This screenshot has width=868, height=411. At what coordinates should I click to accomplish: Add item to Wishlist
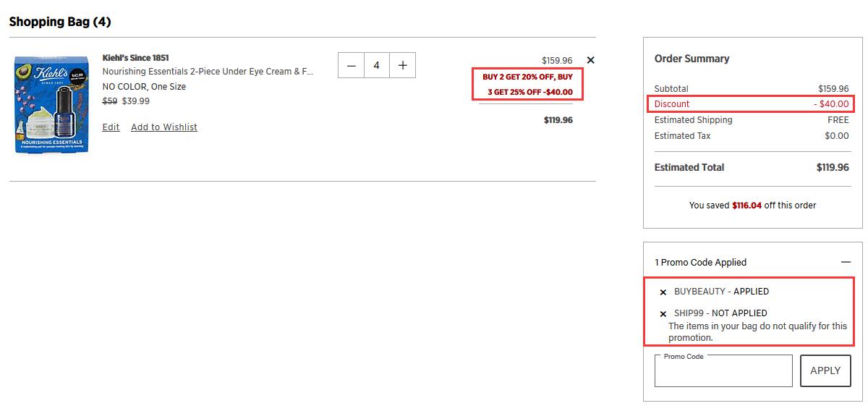coord(164,127)
